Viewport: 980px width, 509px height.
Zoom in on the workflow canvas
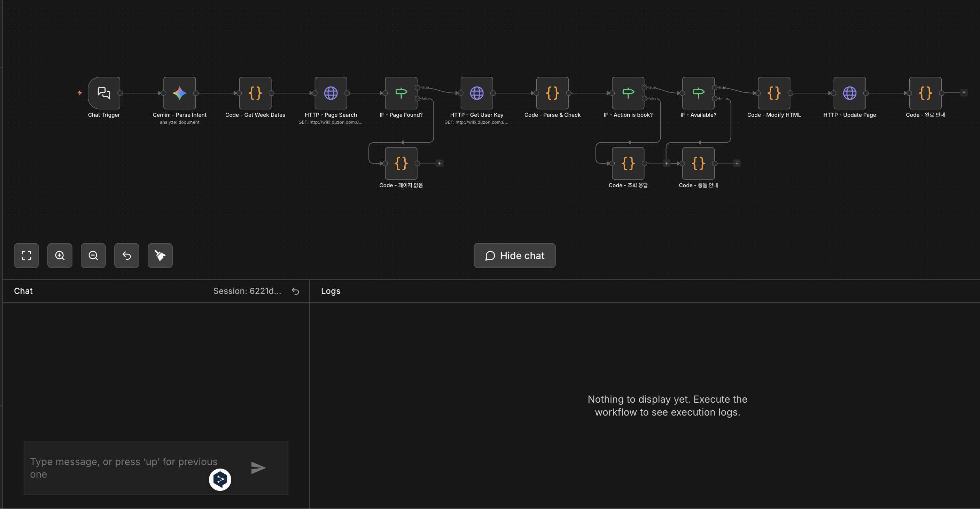click(x=60, y=256)
